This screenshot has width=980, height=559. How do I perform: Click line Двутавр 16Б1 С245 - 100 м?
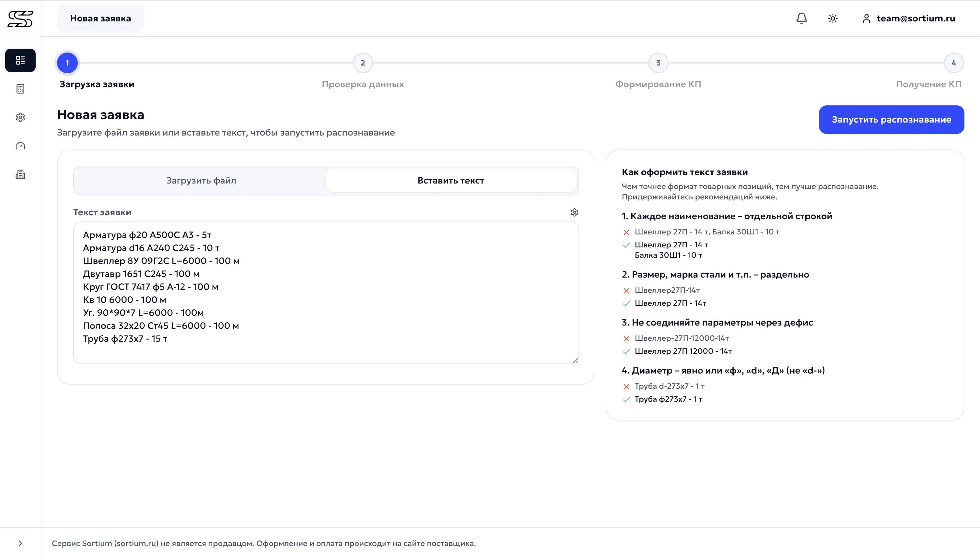pyautogui.click(x=141, y=274)
